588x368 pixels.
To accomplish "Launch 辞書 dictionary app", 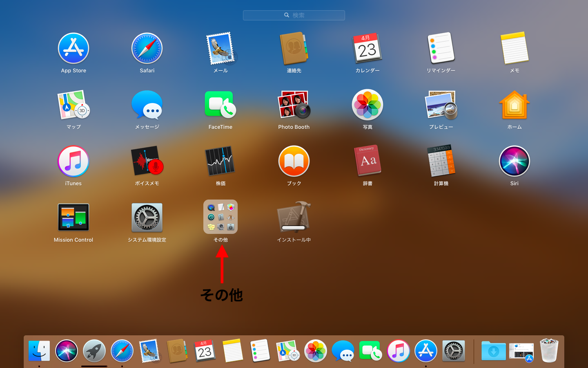I will point(367,161).
